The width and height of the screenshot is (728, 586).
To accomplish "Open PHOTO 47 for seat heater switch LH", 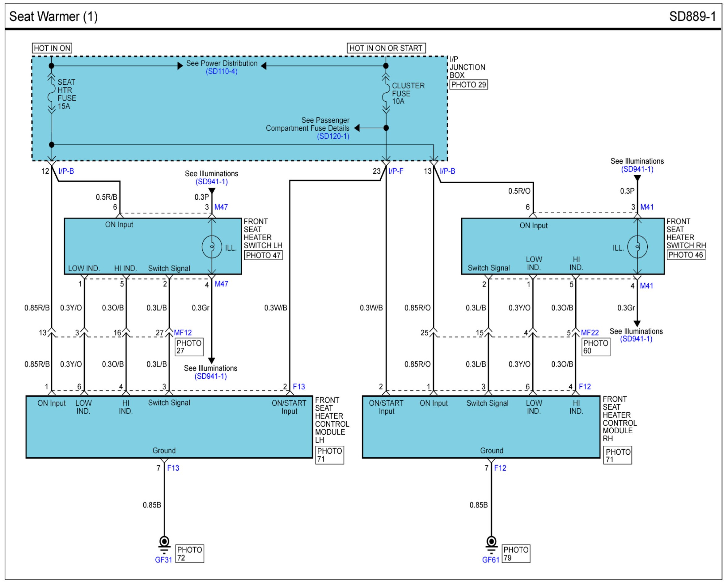I will (263, 255).
